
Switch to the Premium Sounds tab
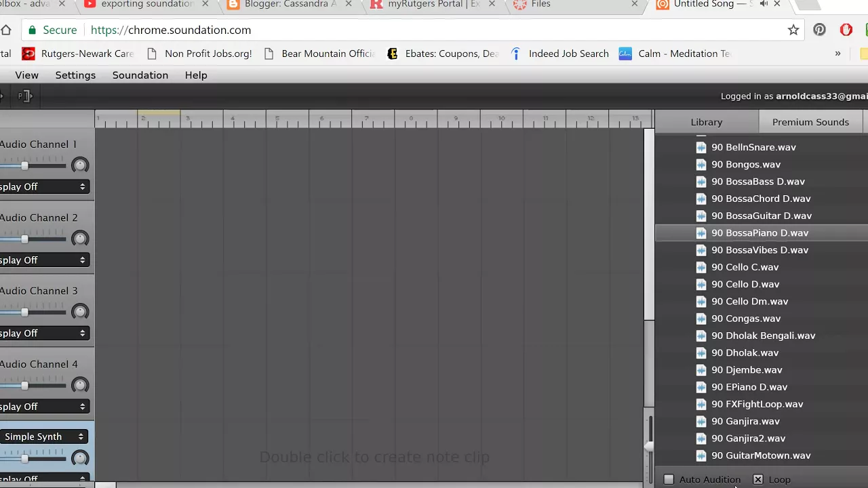tap(810, 122)
